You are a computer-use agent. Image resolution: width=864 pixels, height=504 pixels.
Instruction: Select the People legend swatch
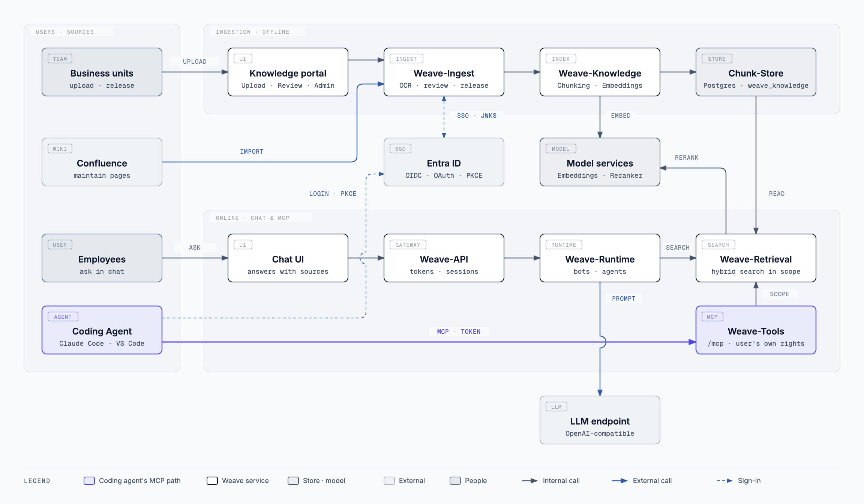455,481
